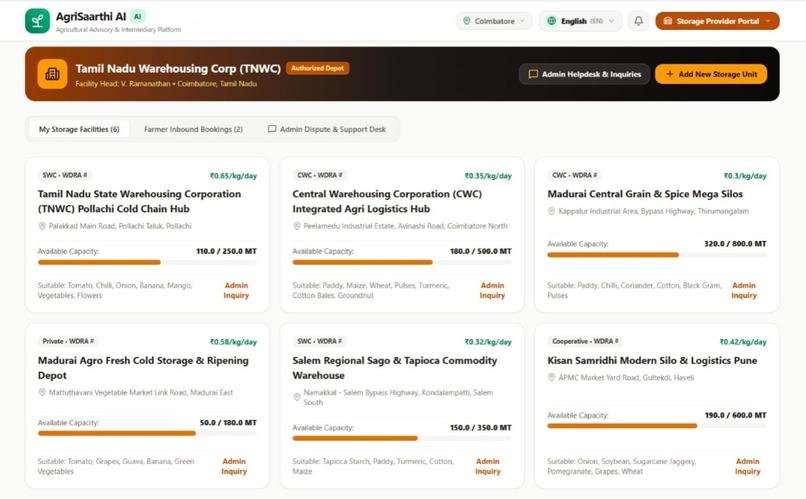The height and width of the screenshot is (499, 806).
Task: Click the orange TNWC building icon
Action: click(x=52, y=74)
